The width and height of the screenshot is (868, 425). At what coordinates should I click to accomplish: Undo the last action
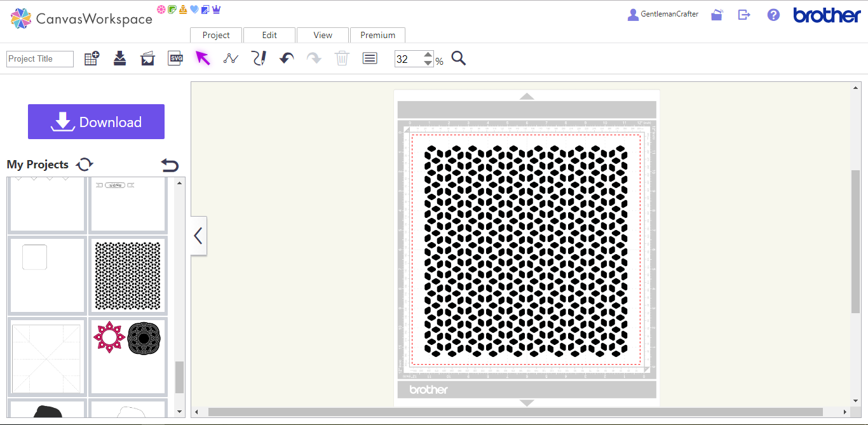click(x=287, y=58)
